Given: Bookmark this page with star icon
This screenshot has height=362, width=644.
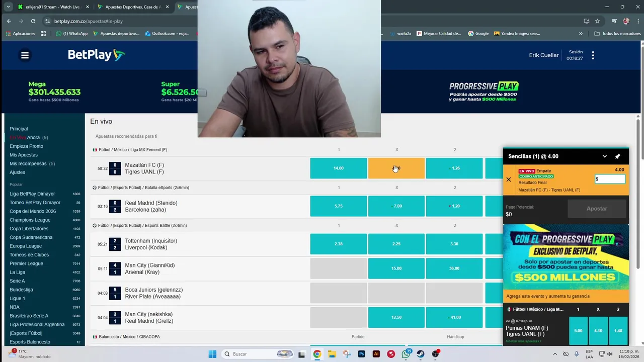Looking at the screenshot, I should coord(597,21).
